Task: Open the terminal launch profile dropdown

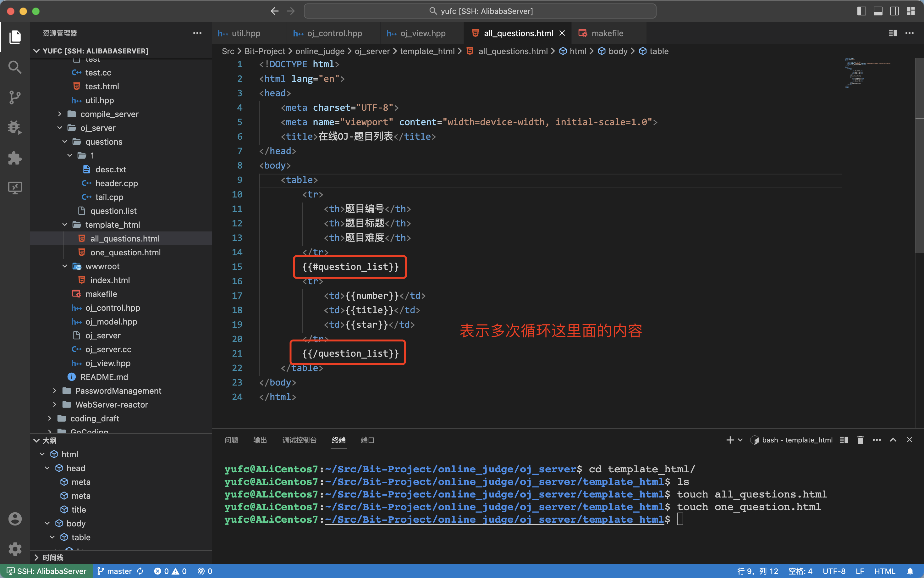Action: point(740,440)
